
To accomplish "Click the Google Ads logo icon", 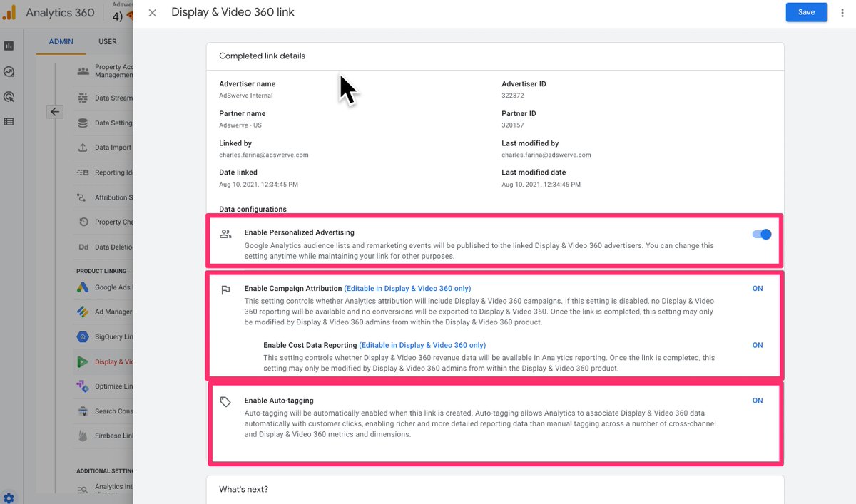I will [83, 287].
